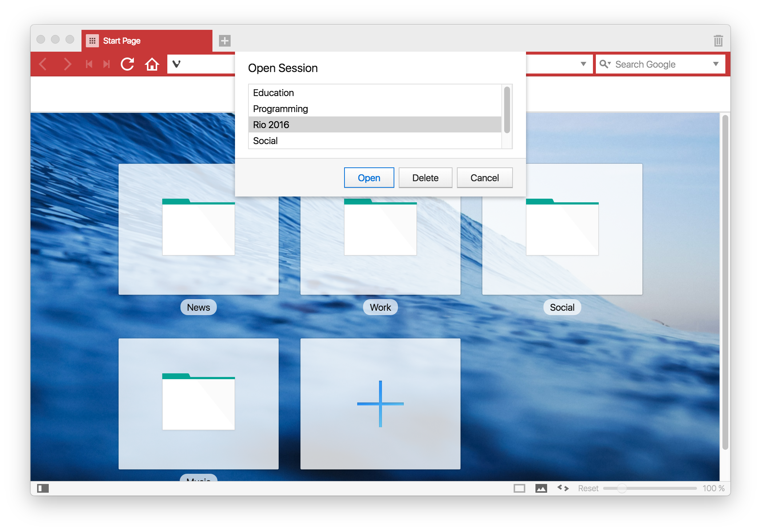Click the Fast Forward navigation icon
The width and height of the screenshot is (761, 532).
(x=106, y=64)
